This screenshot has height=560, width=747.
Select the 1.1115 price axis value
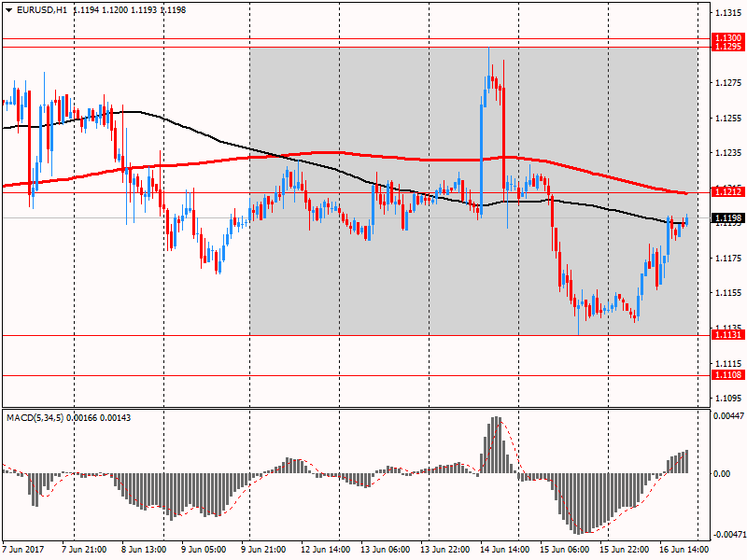pyautogui.click(x=728, y=363)
